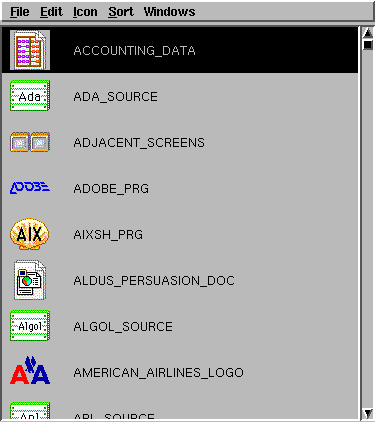Click the Ada source file icon

30,96
